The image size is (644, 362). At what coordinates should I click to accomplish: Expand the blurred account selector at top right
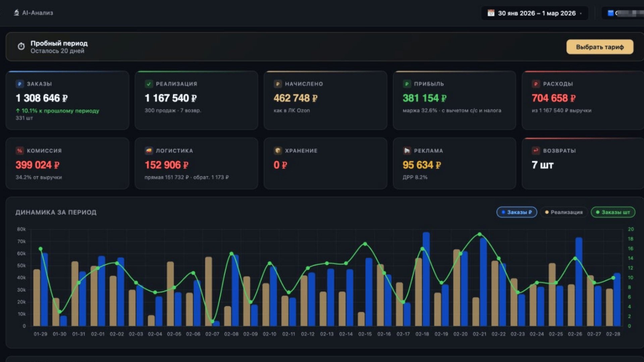pos(624,13)
